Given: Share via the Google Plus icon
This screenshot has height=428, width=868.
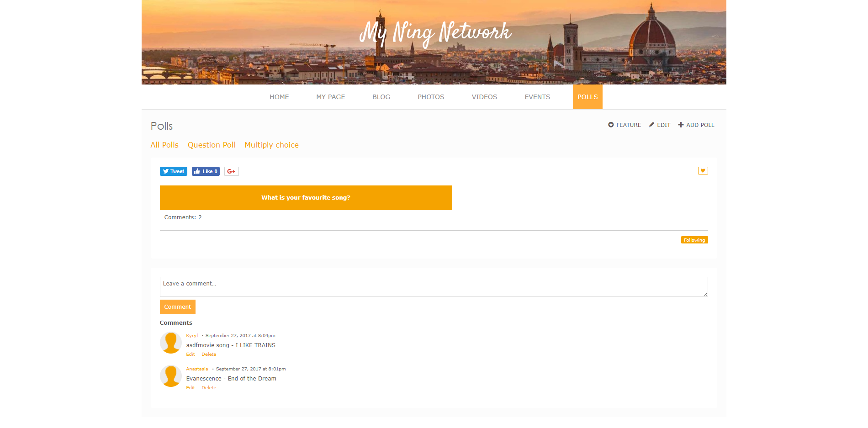Looking at the screenshot, I should (231, 171).
